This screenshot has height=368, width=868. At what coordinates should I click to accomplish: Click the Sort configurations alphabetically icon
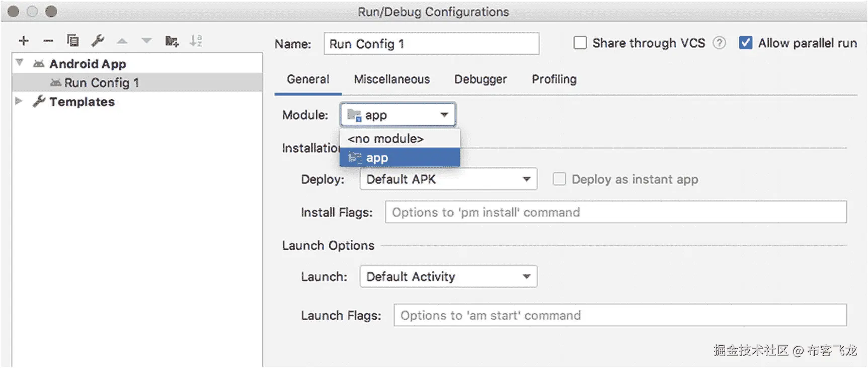[196, 41]
